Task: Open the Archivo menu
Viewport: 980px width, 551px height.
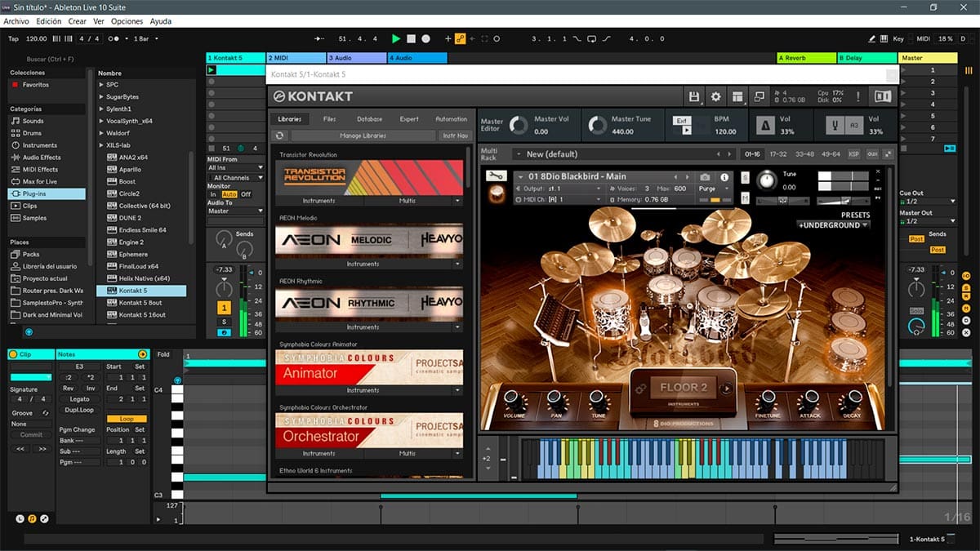Action: pos(16,21)
